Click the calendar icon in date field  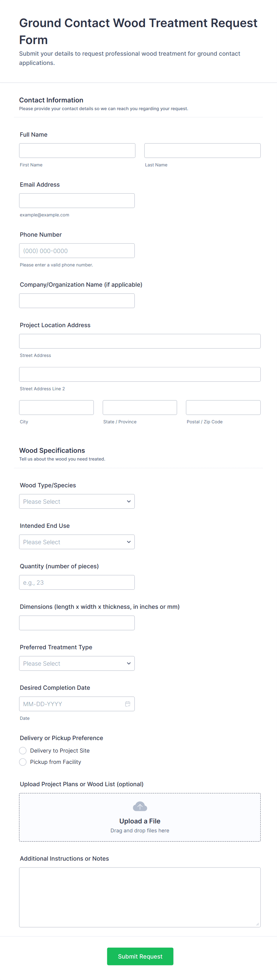127,704
